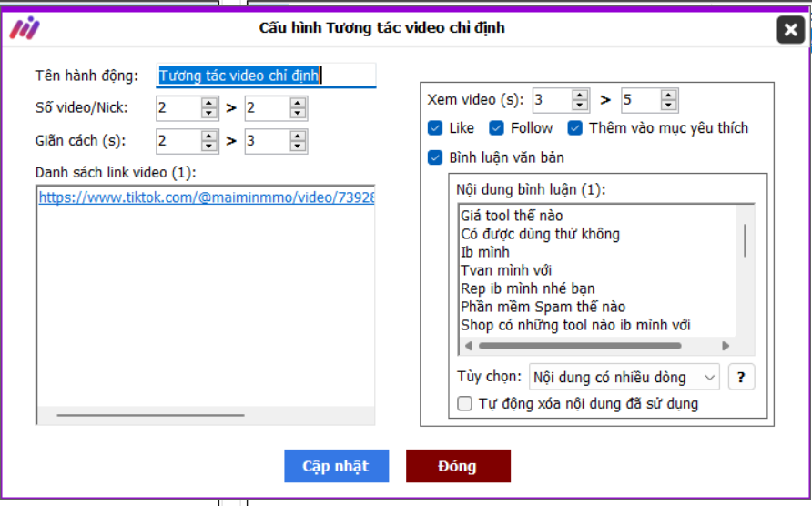Click the comment list horizontal scrollbar
This screenshot has width=812, height=506.
pyautogui.click(x=579, y=346)
